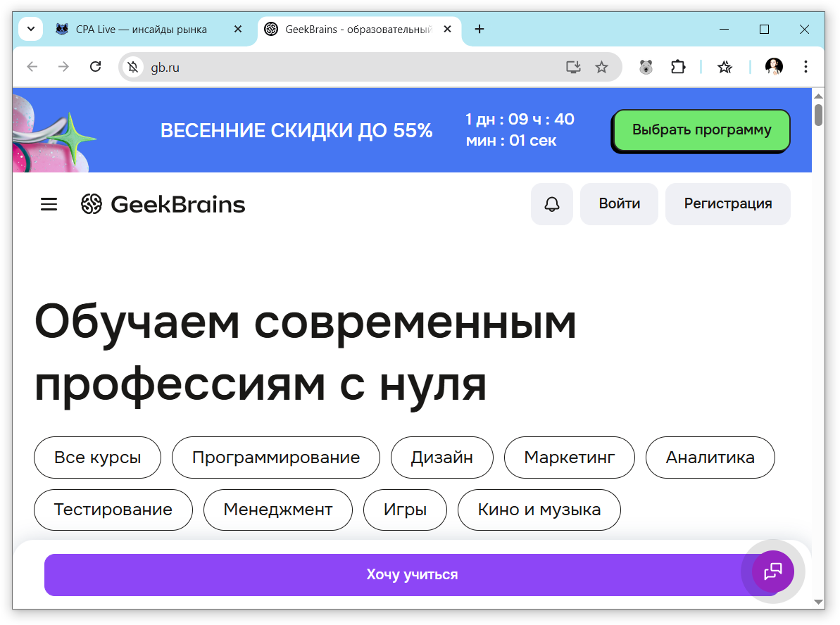Close the CPA Live tab
The width and height of the screenshot is (840, 625).
click(238, 29)
